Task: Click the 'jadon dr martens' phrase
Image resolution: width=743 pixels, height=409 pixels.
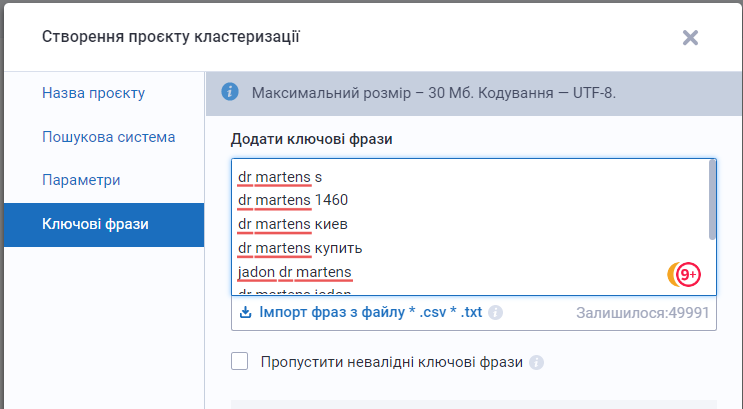Action: tap(295, 272)
